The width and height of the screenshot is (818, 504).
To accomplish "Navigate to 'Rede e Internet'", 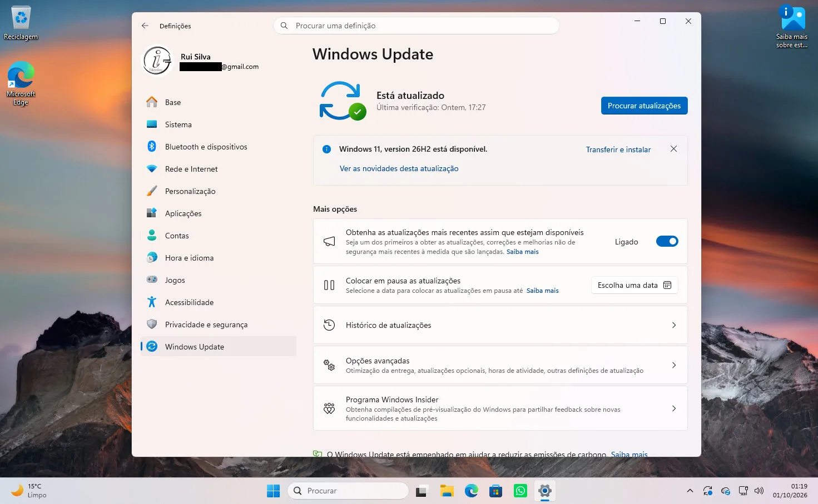I will click(219, 169).
